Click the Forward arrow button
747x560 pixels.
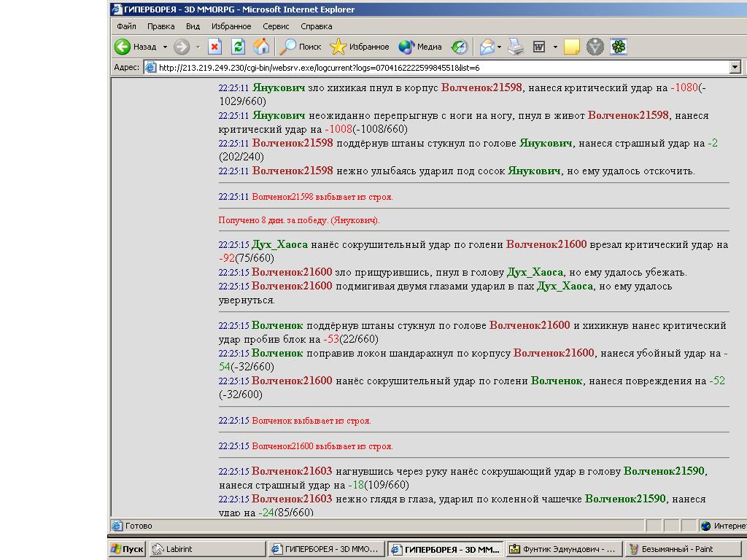coord(182,47)
